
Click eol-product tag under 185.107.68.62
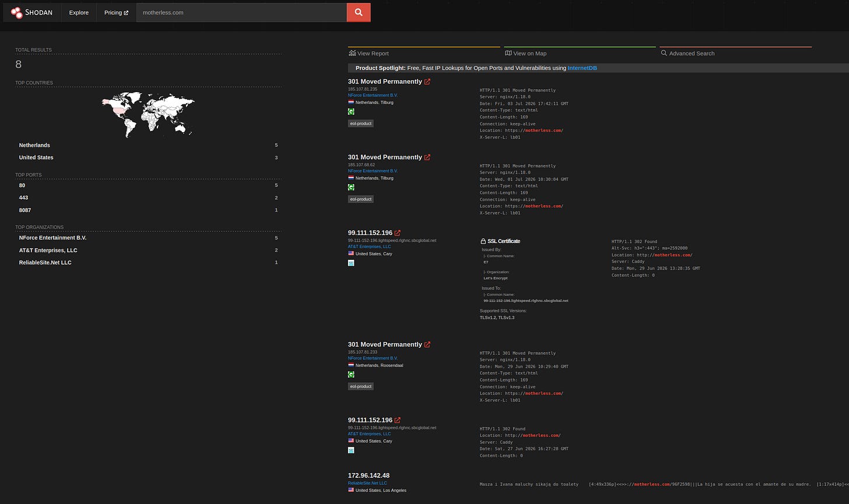[x=360, y=199]
